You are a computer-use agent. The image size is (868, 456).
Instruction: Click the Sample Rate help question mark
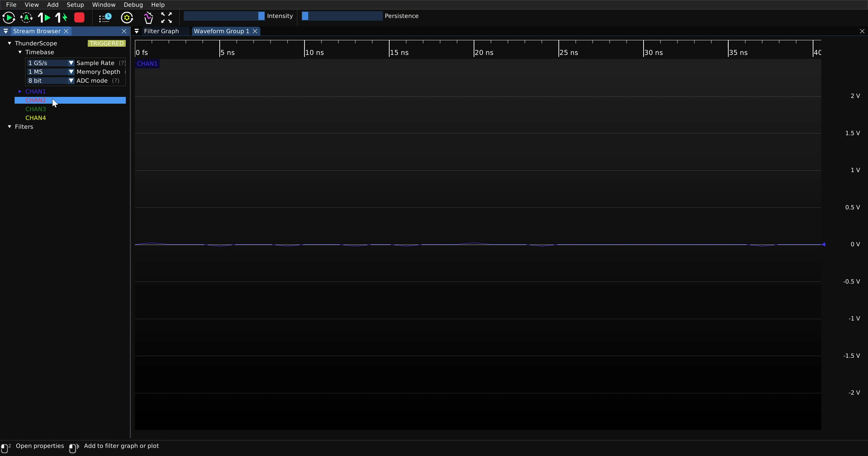point(122,63)
